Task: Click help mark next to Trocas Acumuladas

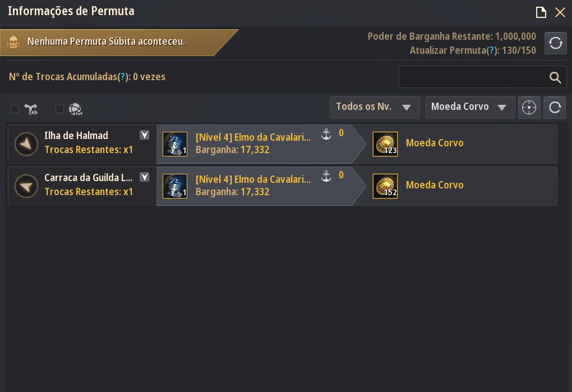Action: [x=121, y=77]
